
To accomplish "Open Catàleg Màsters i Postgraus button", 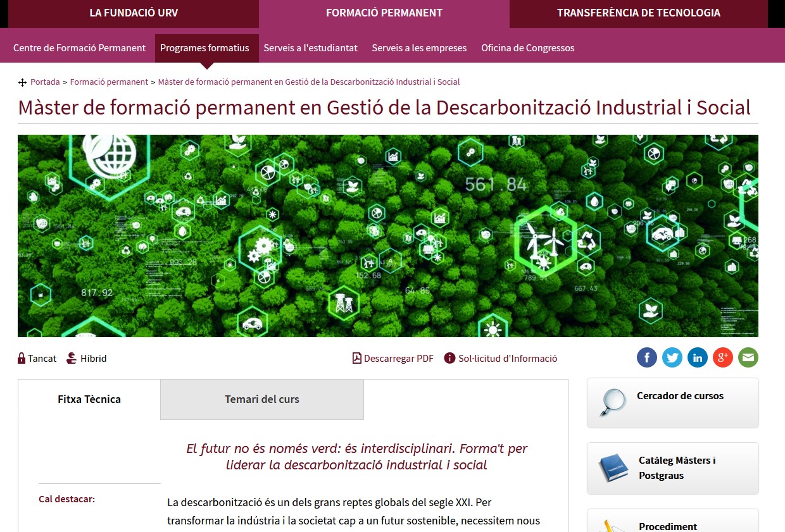I will [x=677, y=468].
